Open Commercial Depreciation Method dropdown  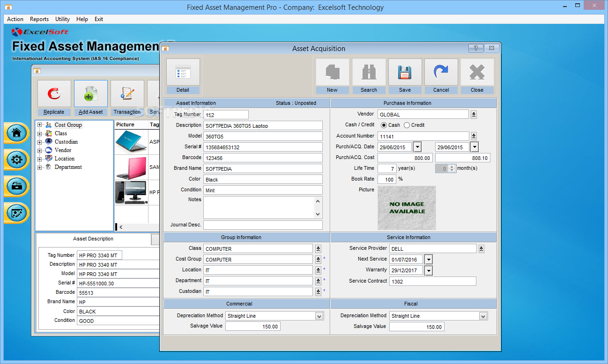click(319, 316)
